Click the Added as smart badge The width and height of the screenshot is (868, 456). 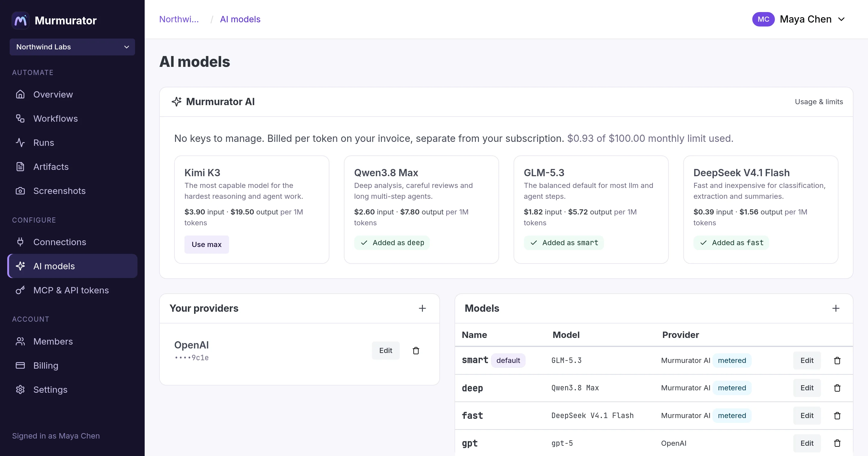pyautogui.click(x=564, y=243)
